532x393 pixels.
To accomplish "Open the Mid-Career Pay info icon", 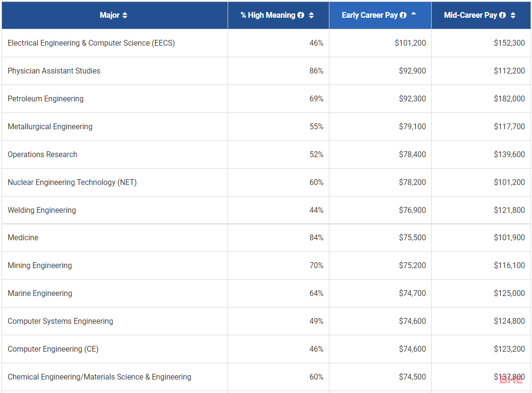I will coord(503,15).
